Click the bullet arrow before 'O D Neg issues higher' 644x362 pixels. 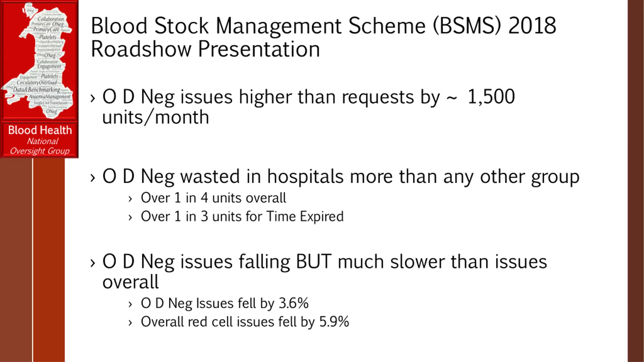93,98
